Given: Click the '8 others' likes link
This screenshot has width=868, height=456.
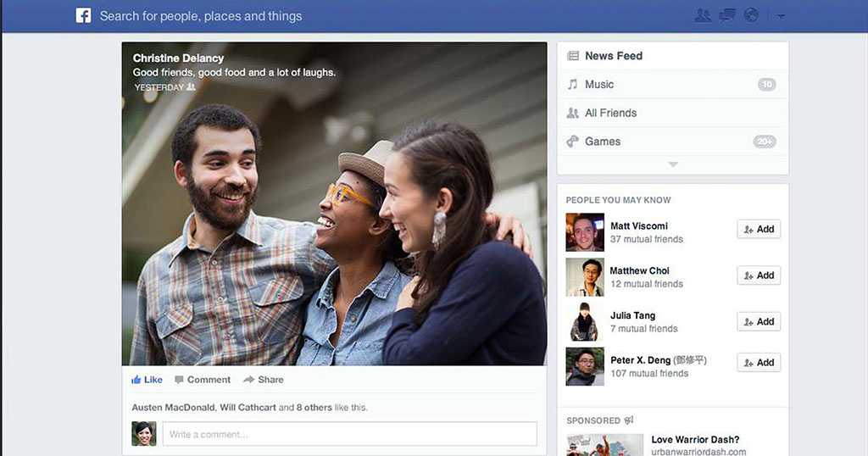Looking at the screenshot, I should [314, 408].
